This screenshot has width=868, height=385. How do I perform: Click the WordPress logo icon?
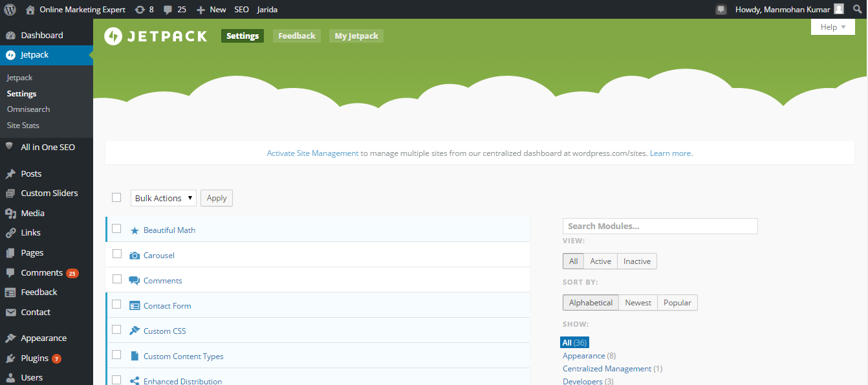point(10,10)
